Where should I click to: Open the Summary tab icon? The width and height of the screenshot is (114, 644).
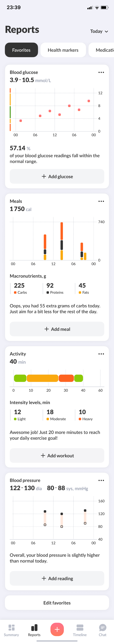click(x=11, y=627)
